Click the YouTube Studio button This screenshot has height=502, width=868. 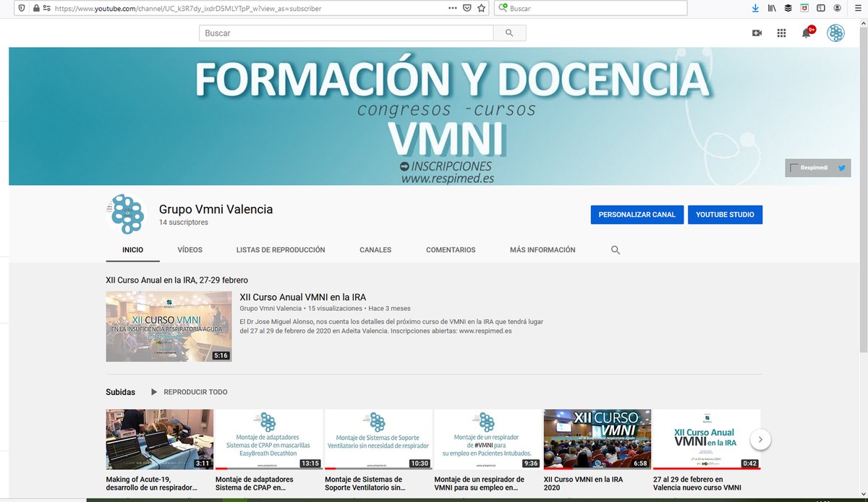tap(725, 215)
